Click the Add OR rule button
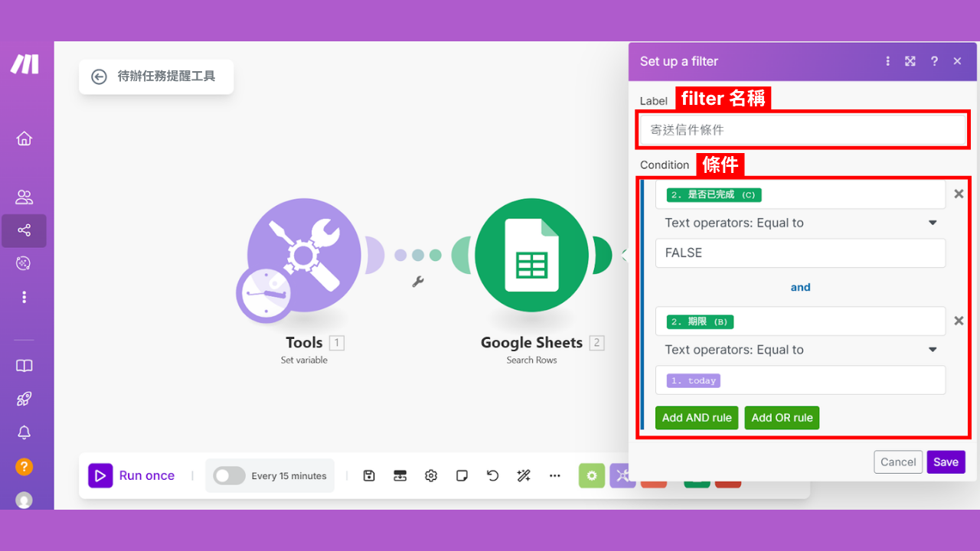Viewport: 980px width, 551px height. [782, 418]
